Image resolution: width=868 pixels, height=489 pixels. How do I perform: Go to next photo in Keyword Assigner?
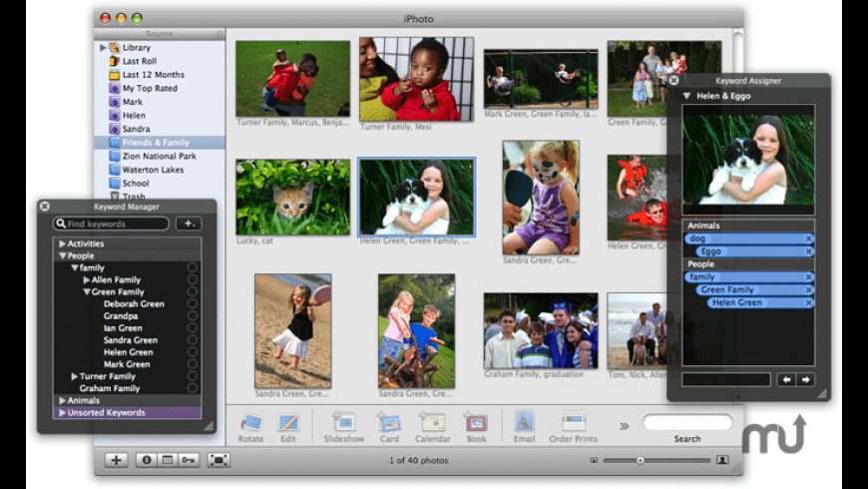coord(805,379)
